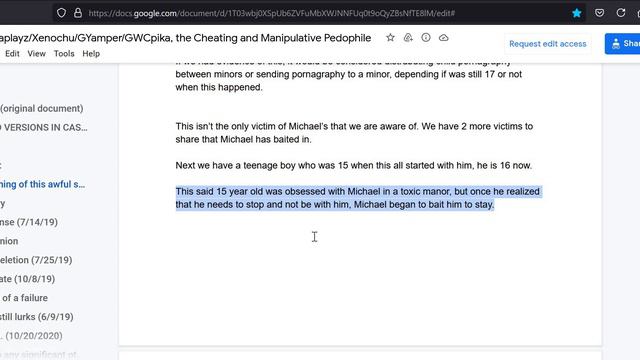Click the padlock site security icon
This screenshot has width=640, height=360.
tap(78, 13)
